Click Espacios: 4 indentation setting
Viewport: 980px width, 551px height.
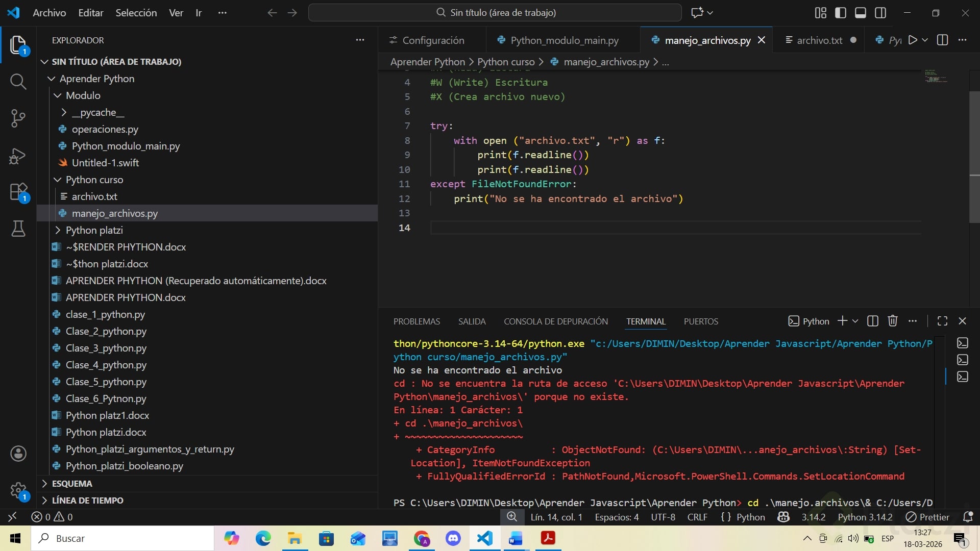[616, 517]
